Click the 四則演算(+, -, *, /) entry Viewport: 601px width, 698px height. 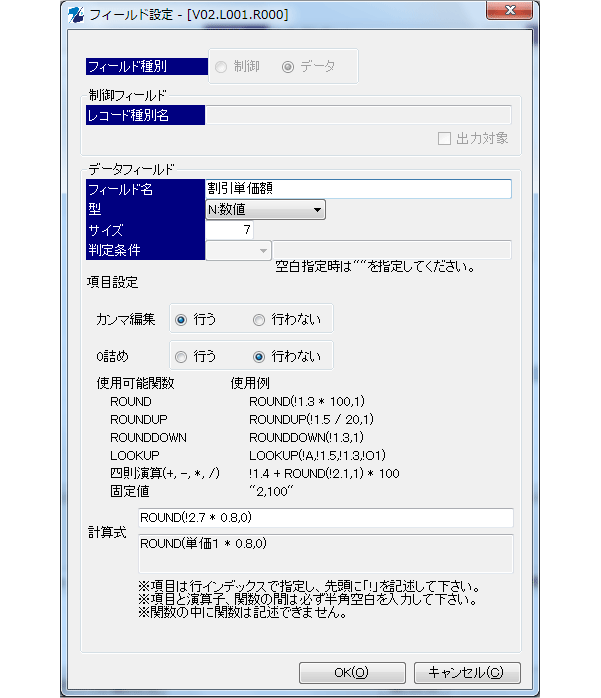[165, 473]
